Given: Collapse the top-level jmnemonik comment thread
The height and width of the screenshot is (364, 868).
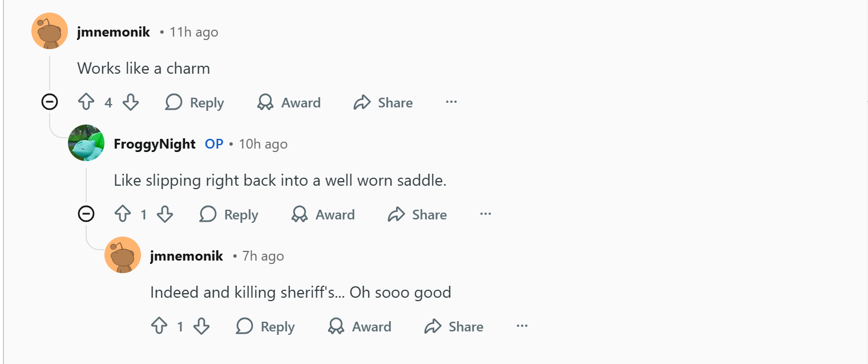Looking at the screenshot, I should click(x=50, y=102).
